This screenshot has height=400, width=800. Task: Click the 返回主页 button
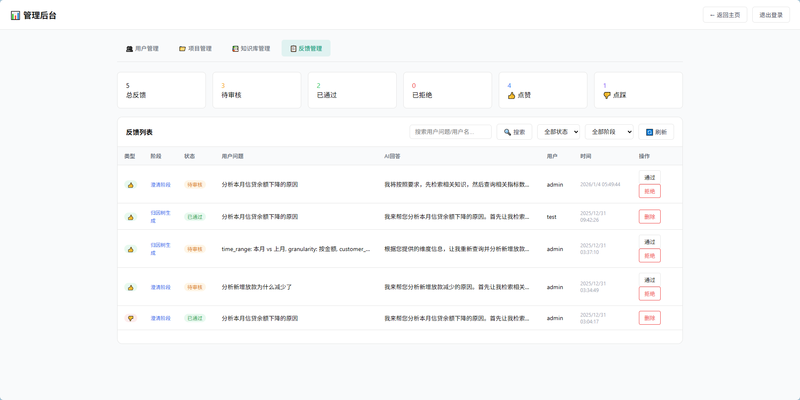click(724, 15)
